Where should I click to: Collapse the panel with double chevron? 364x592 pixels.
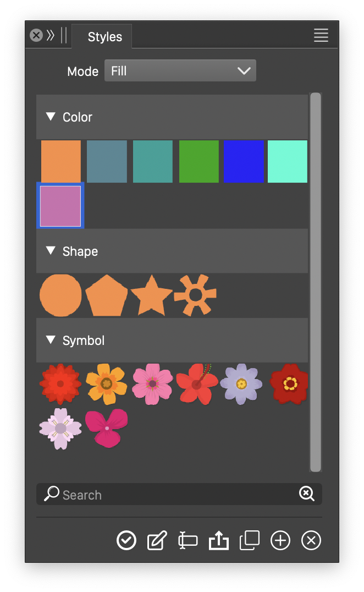[x=51, y=36]
